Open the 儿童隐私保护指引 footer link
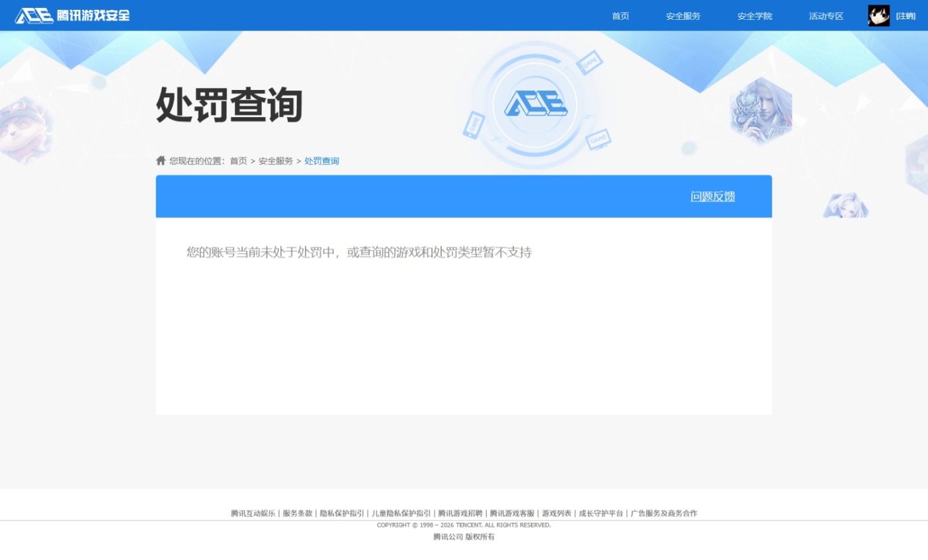Image resolution: width=928 pixels, height=560 pixels. pos(400,513)
